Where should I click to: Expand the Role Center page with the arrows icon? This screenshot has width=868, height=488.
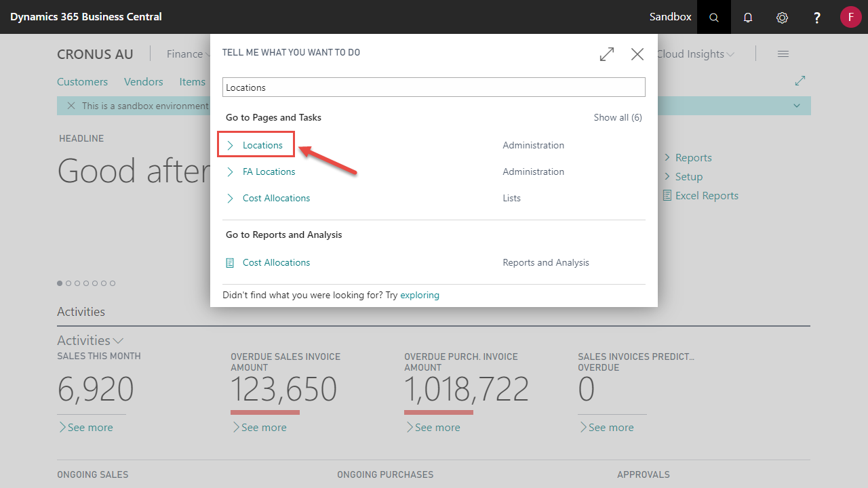[x=800, y=81]
